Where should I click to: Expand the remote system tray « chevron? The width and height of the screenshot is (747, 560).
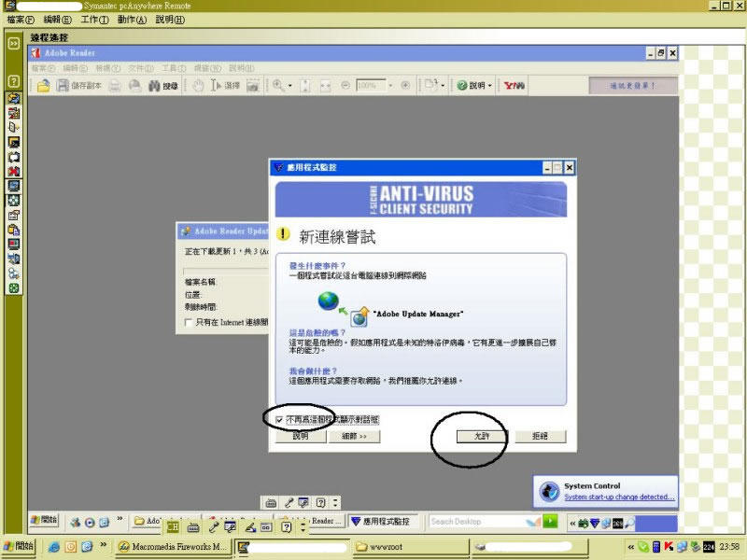tap(572, 524)
